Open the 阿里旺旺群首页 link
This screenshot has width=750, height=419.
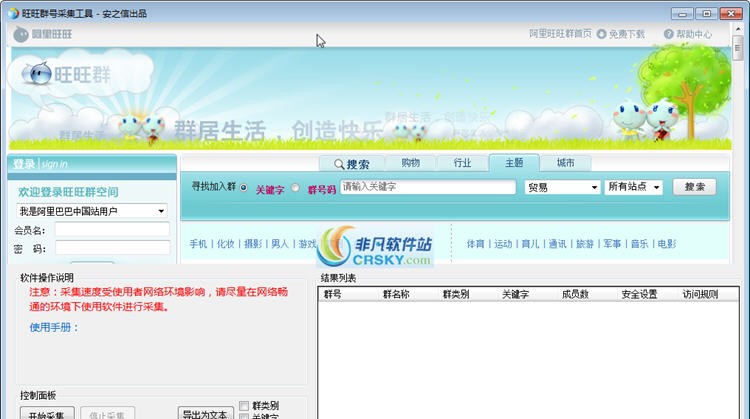pyautogui.click(x=560, y=34)
